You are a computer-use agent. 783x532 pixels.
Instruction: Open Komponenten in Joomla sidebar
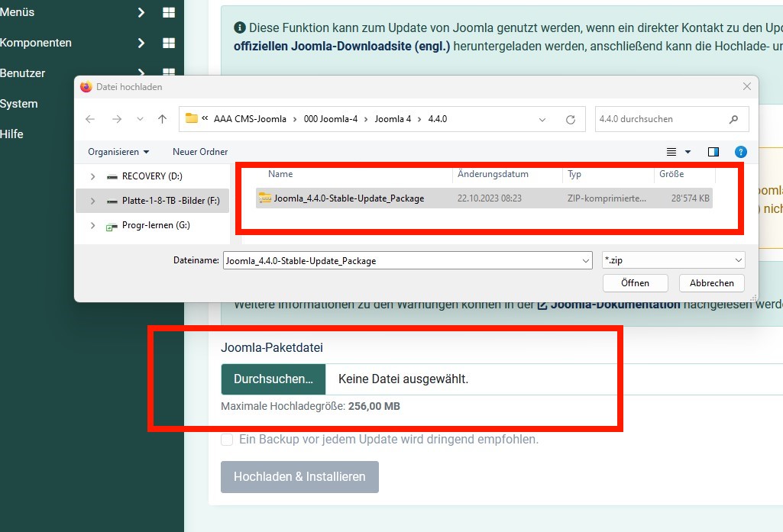pos(36,43)
